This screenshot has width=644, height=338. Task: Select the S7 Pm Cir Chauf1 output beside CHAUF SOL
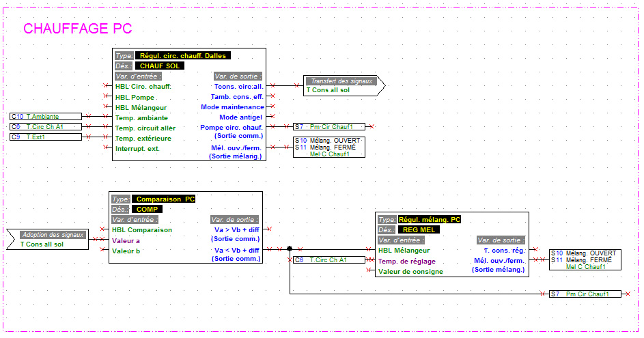click(328, 126)
